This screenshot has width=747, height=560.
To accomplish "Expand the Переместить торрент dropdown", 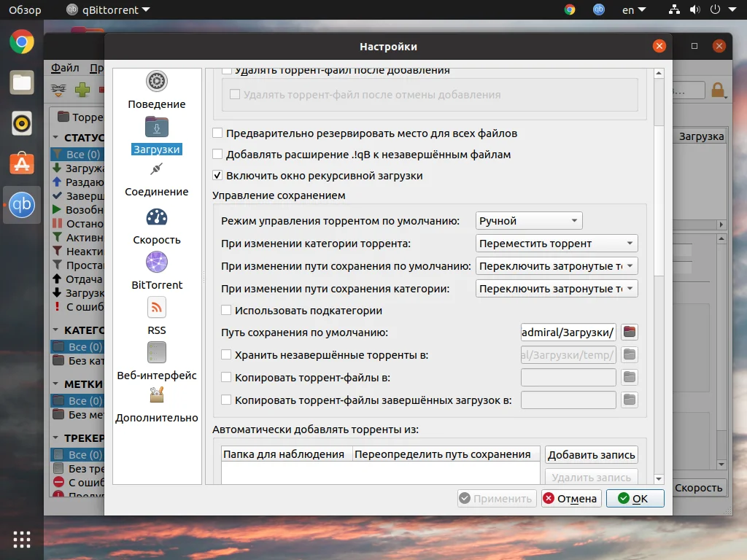I will (x=557, y=244).
